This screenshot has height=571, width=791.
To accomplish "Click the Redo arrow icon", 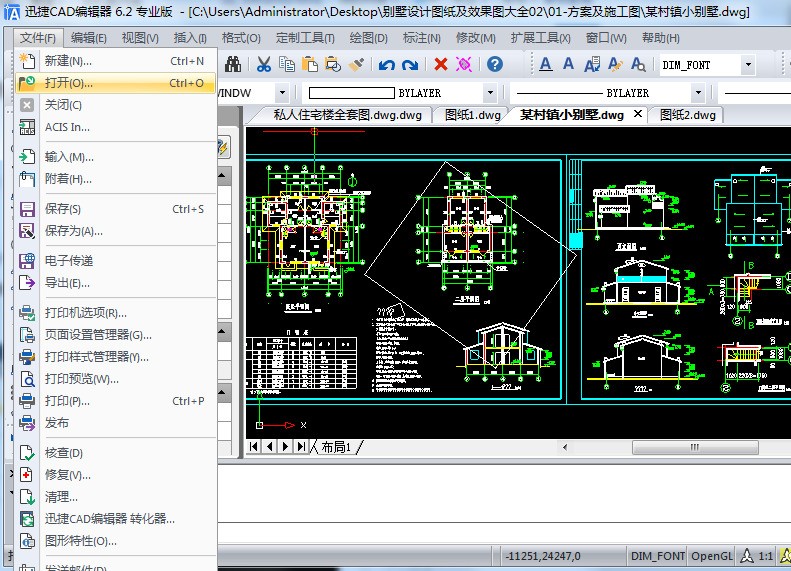I will 410,65.
